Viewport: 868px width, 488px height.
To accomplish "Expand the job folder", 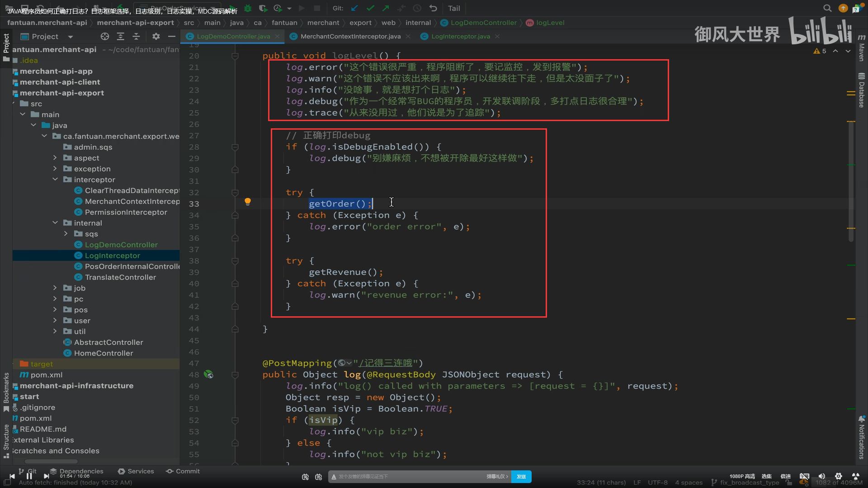I will pos(55,288).
